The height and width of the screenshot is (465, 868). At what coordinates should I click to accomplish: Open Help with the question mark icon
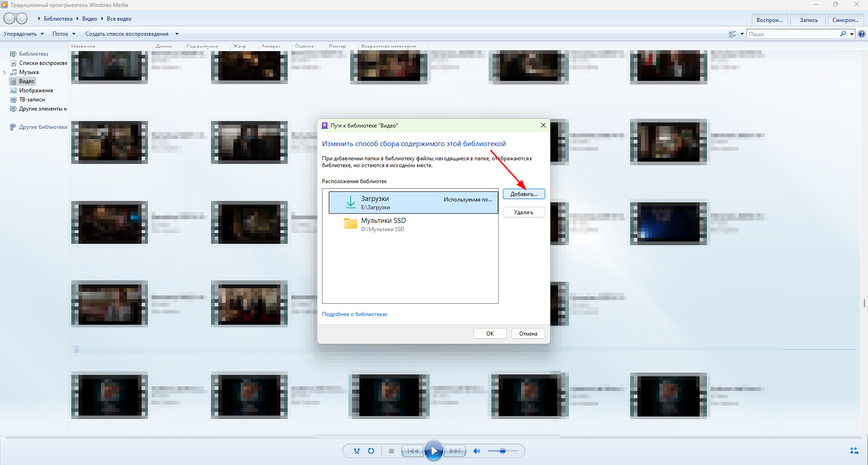tap(862, 34)
